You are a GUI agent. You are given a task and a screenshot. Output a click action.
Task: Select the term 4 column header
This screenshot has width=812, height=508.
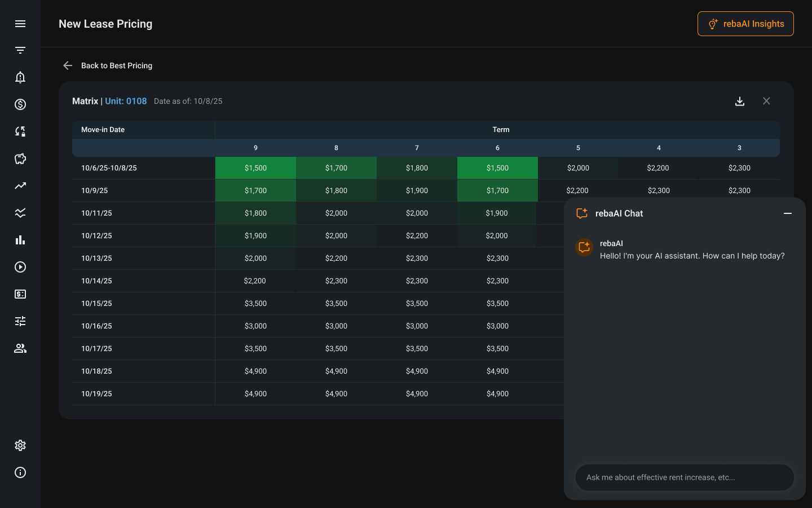point(659,148)
